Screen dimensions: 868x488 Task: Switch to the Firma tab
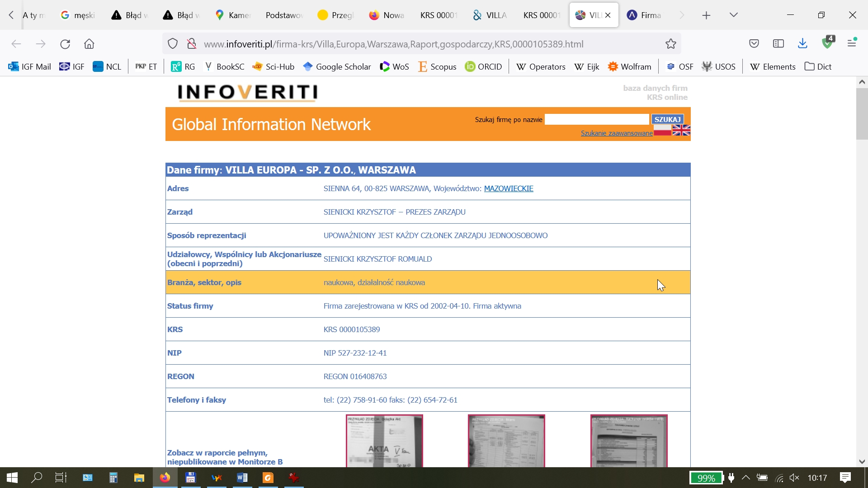(645, 15)
